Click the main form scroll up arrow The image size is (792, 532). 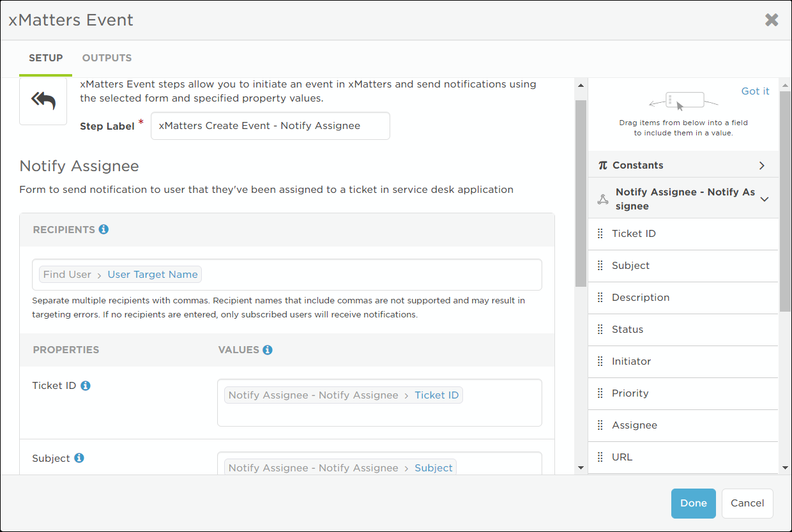(x=580, y=85)
